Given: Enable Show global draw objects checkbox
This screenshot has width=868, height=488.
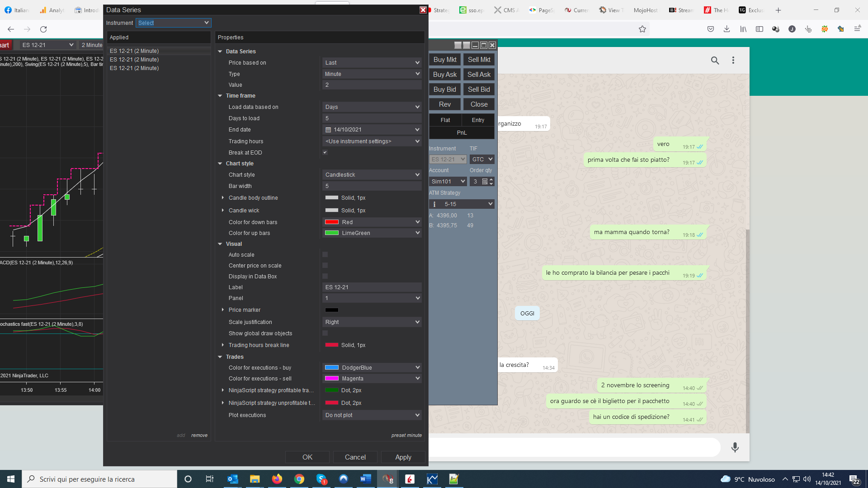Looking at the screenshot, I should pyautogui.click(x=325, y=333).
